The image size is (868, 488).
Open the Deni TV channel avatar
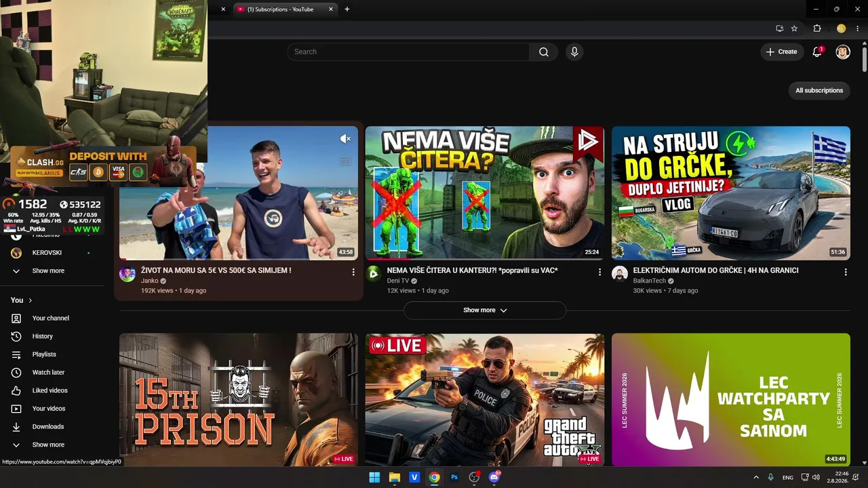[374, 274]
